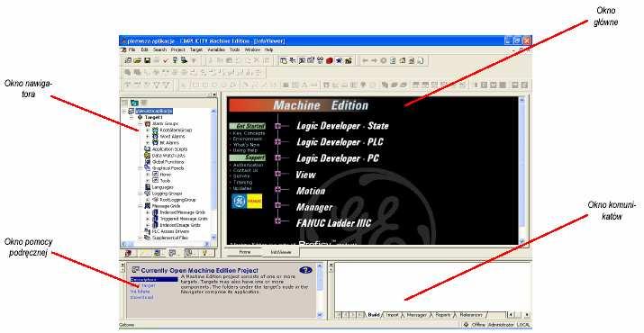Collapse the Alarm Groups folder
Viewport: 644px width, 333px height.
pos(140,123)
